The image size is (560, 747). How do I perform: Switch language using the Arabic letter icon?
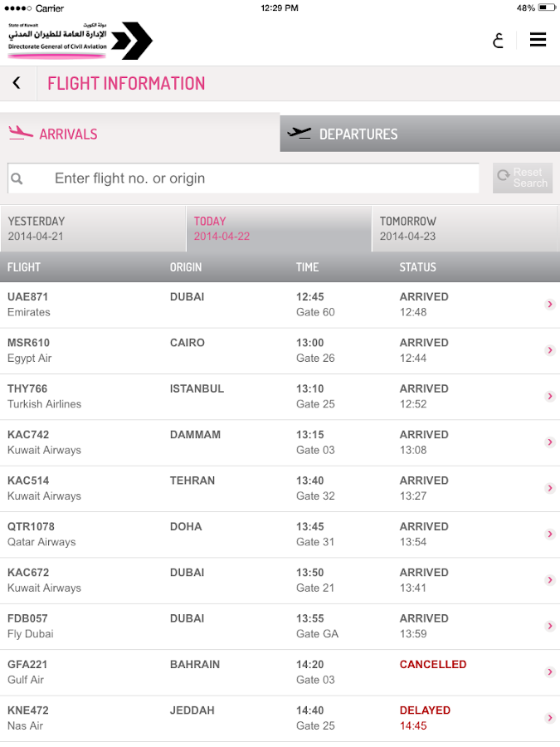click(497, 39)
